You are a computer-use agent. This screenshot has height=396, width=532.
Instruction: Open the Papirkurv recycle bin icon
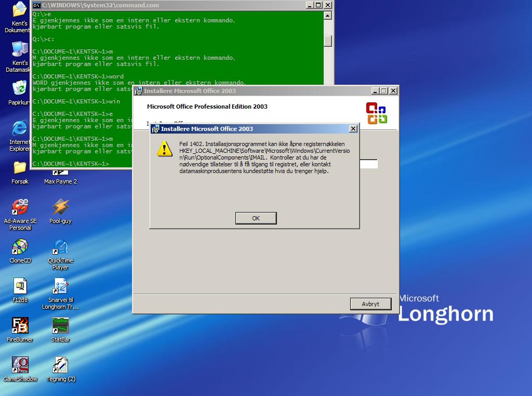[19, 93]
